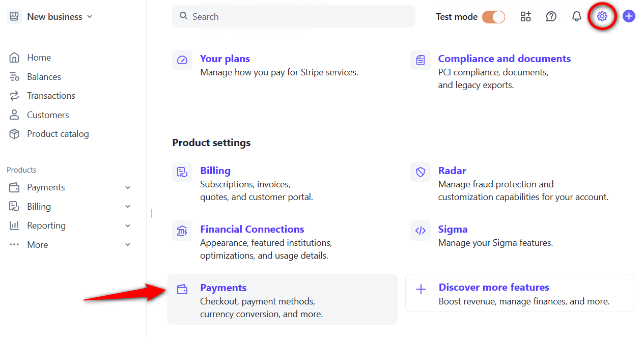Click the Payments wallet icon in sidebar
Viewport: 644px width, 337px height.
(14, 187)
